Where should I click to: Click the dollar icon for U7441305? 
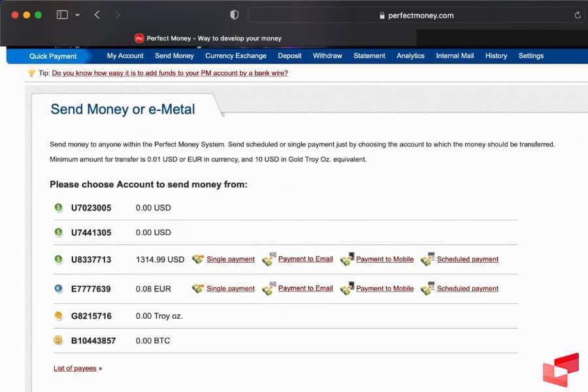[x=59, y=232]
